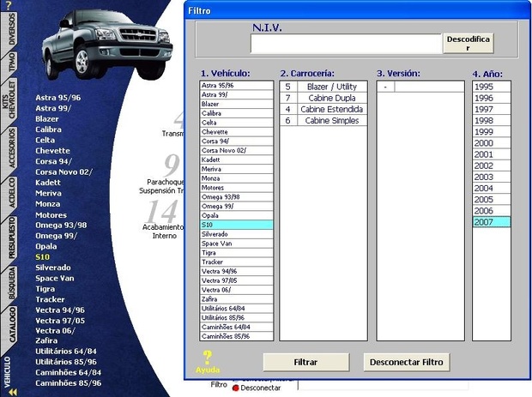Select Celta in the Vehículo list
Image resolution: width=532 pixels, height=397 pixels.
237,123
